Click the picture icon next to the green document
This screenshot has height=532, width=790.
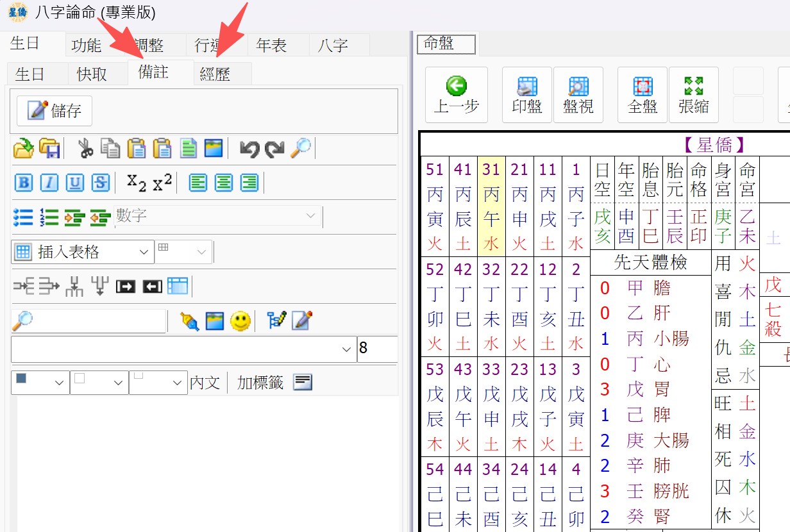coord(214,149)
